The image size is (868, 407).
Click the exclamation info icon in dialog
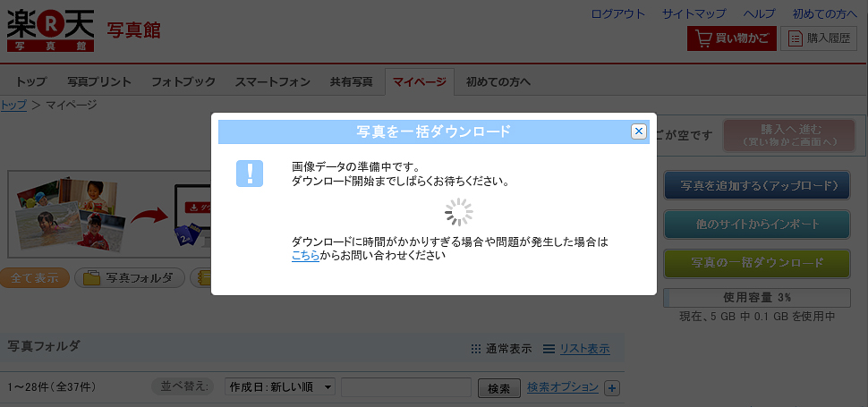250,173
